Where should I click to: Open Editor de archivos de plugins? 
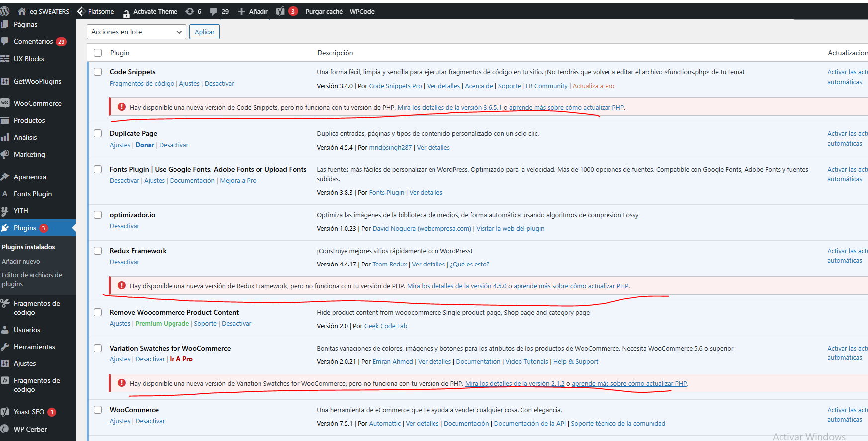point(32,279)
